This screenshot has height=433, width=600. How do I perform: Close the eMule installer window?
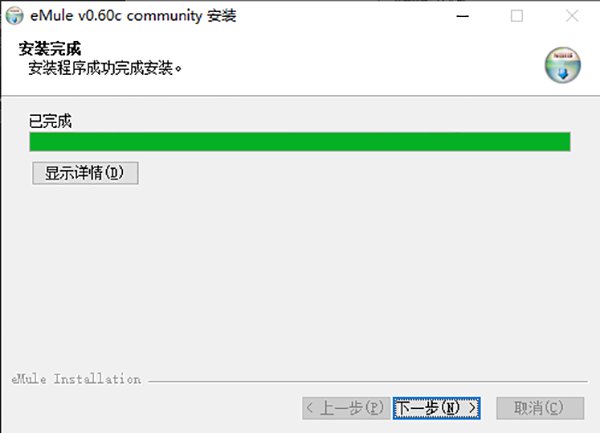572,16
